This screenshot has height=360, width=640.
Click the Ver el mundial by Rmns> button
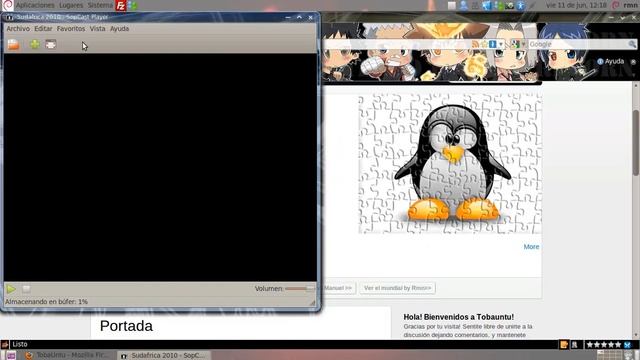[x=397, y=288]
